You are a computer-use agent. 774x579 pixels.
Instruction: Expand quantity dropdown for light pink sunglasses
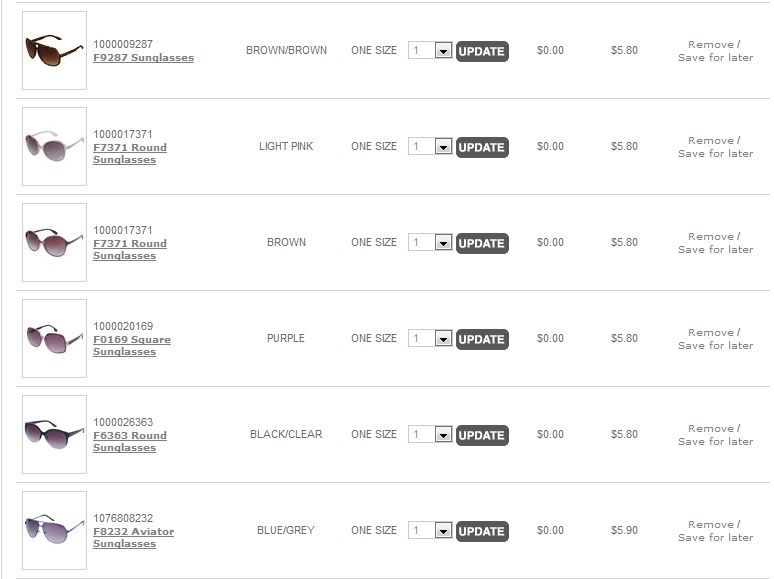click(443, 146)
